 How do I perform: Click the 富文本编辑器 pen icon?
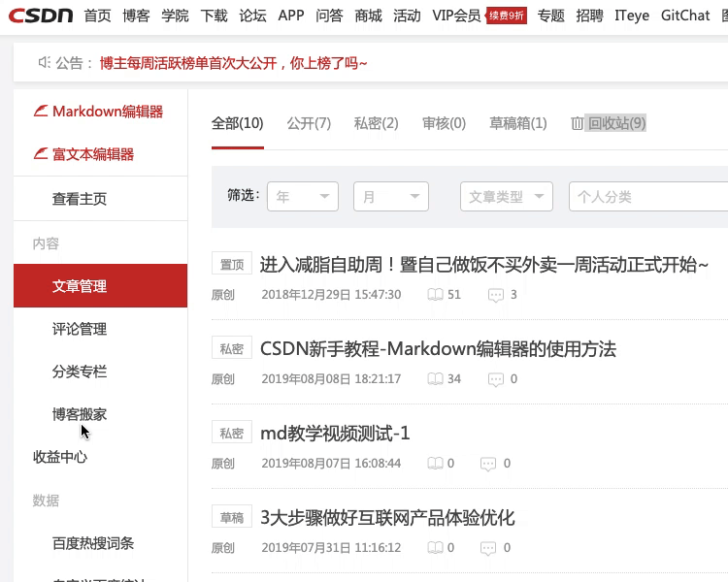41,153
